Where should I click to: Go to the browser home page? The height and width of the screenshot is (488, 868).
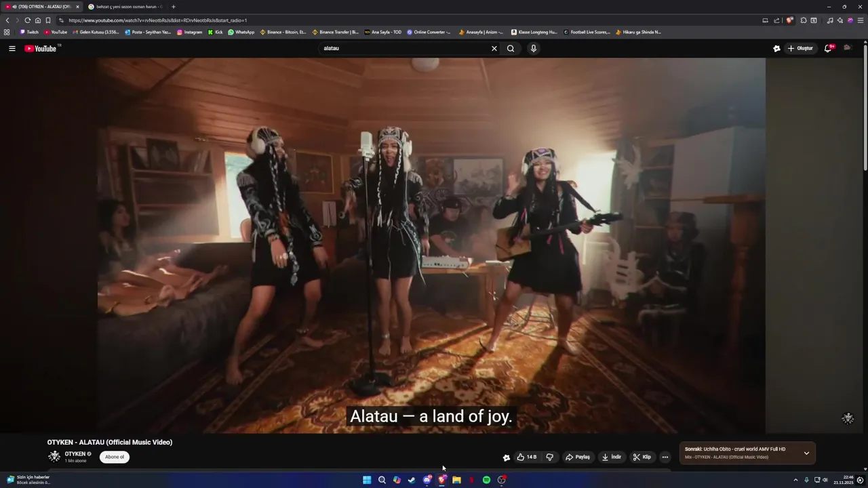click(37, 20)
